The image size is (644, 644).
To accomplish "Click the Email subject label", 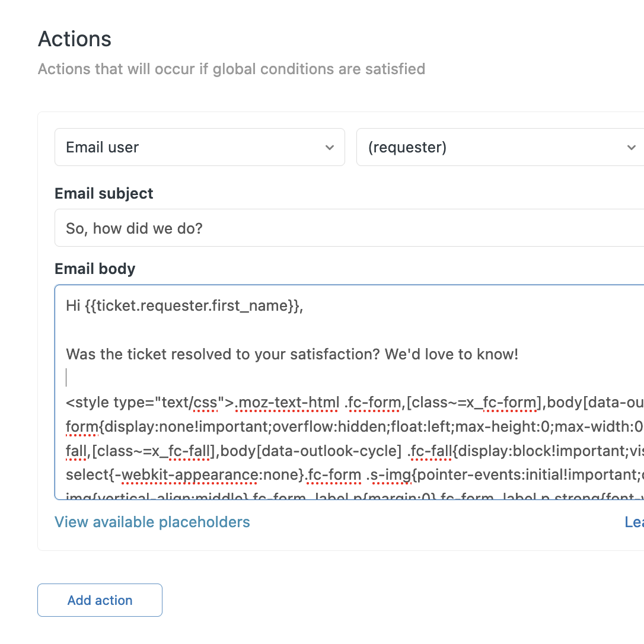I will click(x=104, y=193).
